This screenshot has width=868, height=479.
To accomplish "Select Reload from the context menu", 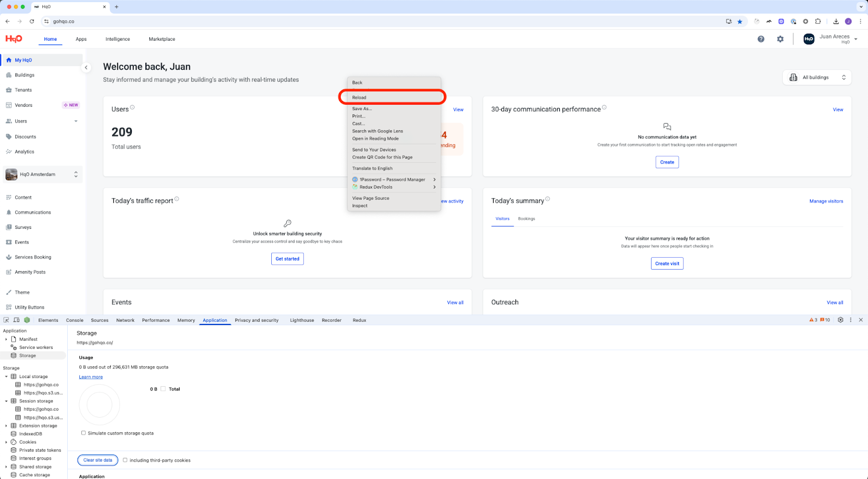I will [x=359, y=98].
